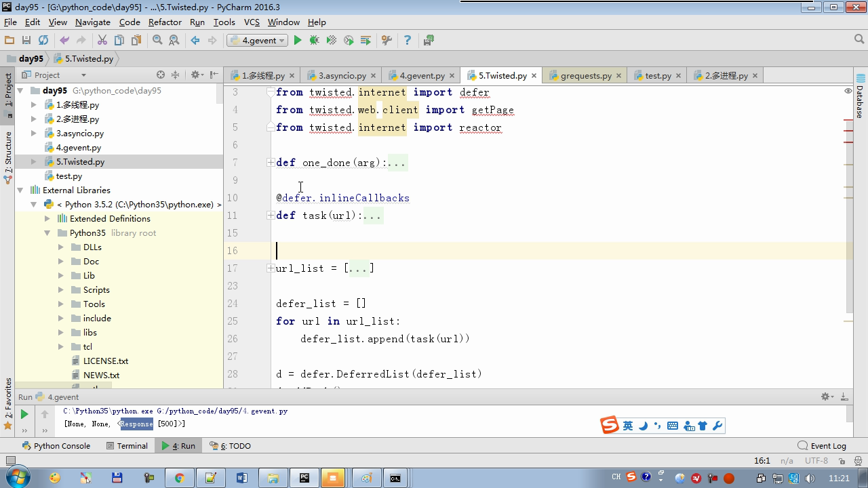Toggle the 1: Project side tool window

[x=8, y=90]
